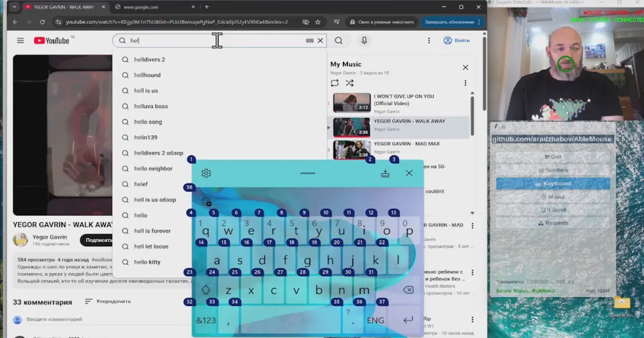Open options for MAD recommended video
The width and height of the screenshot is (644, 338).
coord(472,226)
